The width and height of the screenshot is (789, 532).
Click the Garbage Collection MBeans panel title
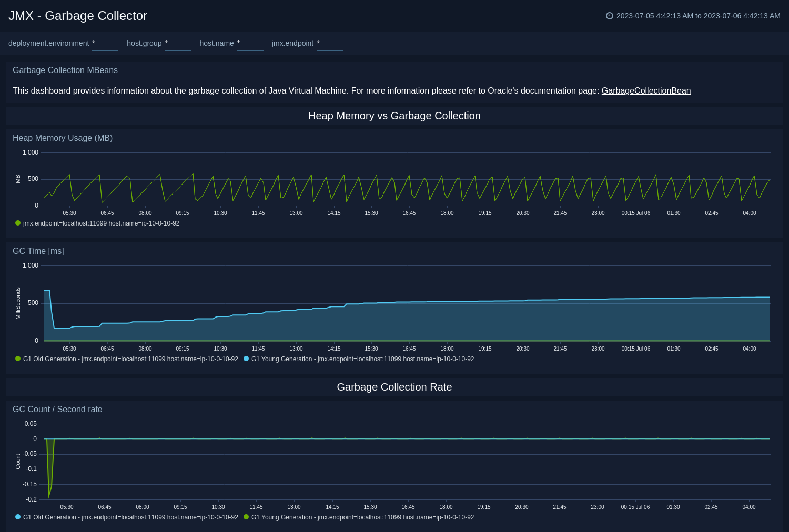click(x=65, y=70)
